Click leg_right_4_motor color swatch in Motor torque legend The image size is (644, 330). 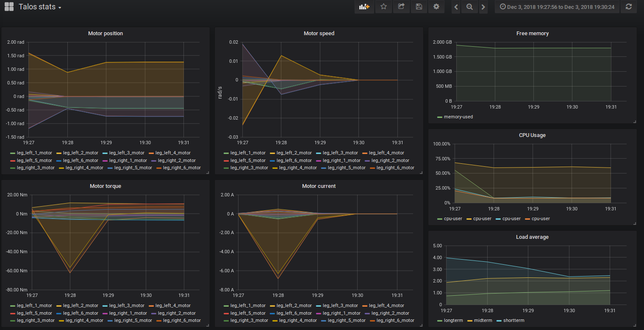click(x=62, y=321)
